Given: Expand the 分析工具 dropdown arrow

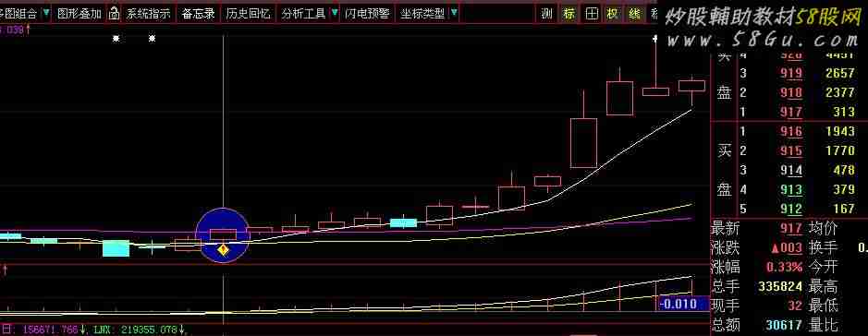Looking at the screenshot, I should (x=335, y=13).
